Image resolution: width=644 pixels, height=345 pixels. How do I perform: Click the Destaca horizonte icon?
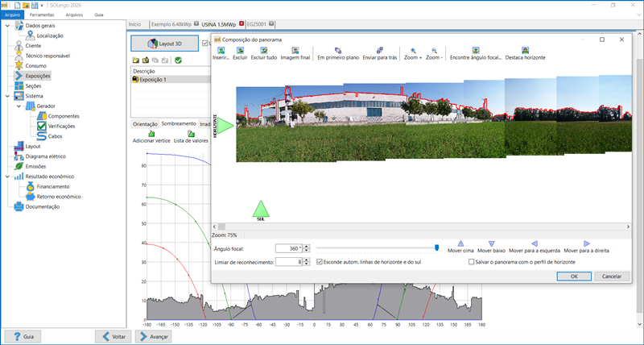525,51
